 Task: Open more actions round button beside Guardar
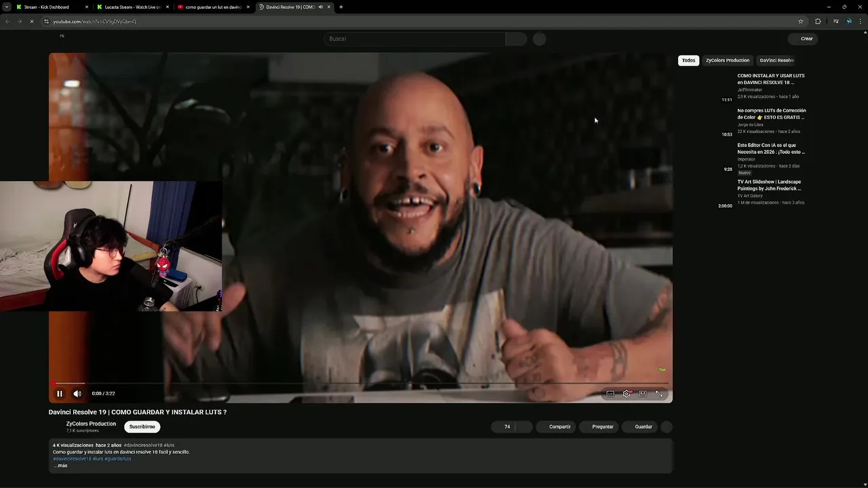[x=667, y=427]
